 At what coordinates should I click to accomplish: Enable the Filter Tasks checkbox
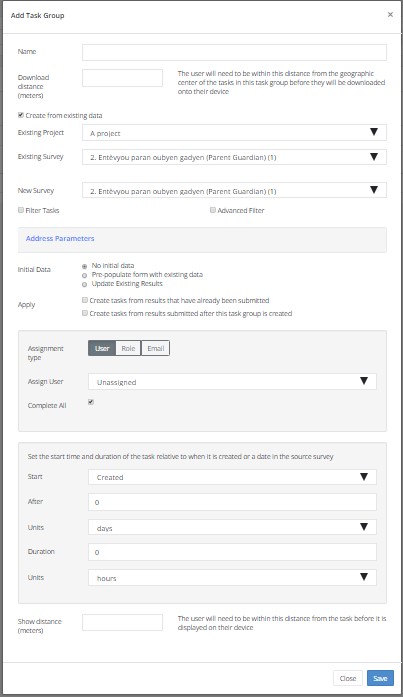pos(20,210)
